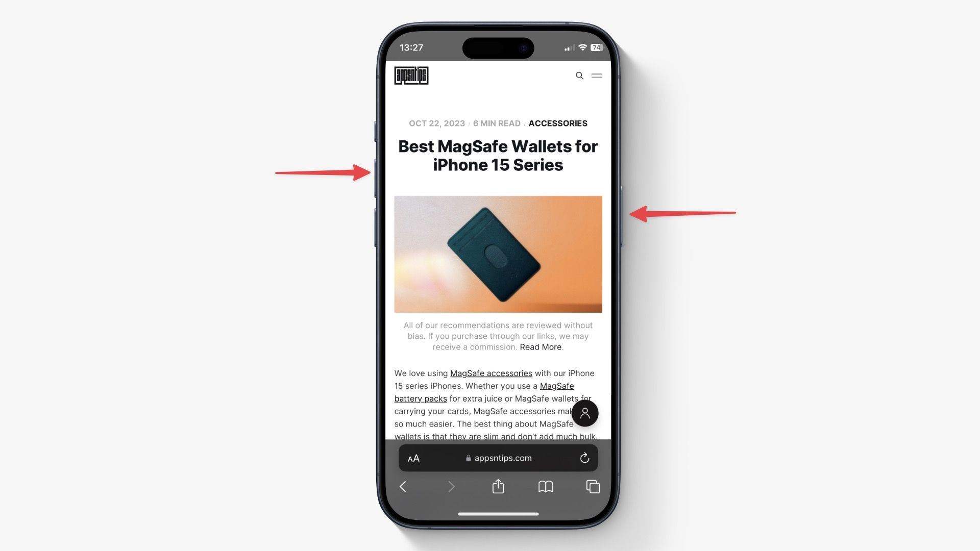Tap the share icon in Safari toolbar
The height and width of the screenshot is (551, 980).
(498, 487)
